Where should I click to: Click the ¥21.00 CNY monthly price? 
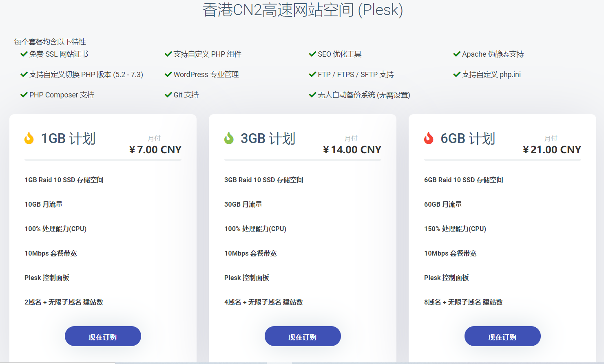[x=552, y=150]
